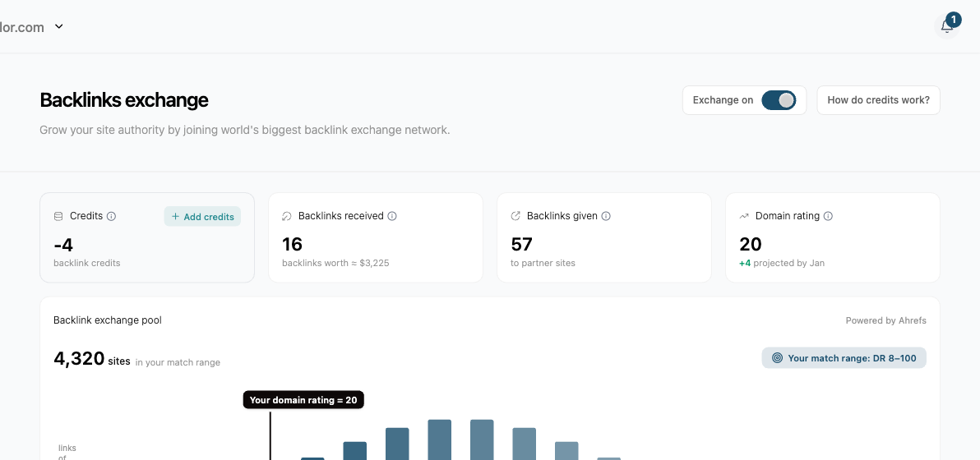Click the Backlink exchange pool title
980x460 pixels.
(108, 320)
